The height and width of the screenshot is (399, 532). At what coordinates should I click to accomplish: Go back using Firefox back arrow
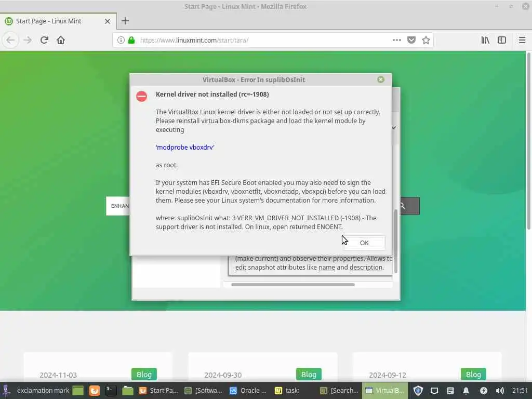[x=10, y=40]
